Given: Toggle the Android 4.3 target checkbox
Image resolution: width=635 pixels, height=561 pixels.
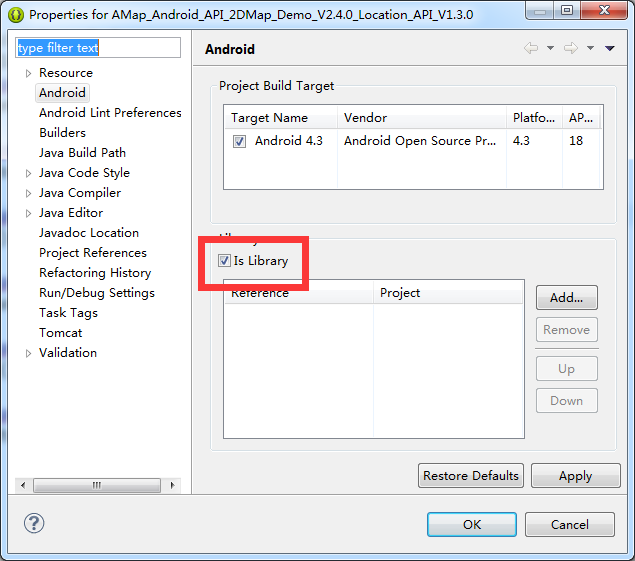Looking at the screenshot, I should pyautogui.click(x=239, y=141).
